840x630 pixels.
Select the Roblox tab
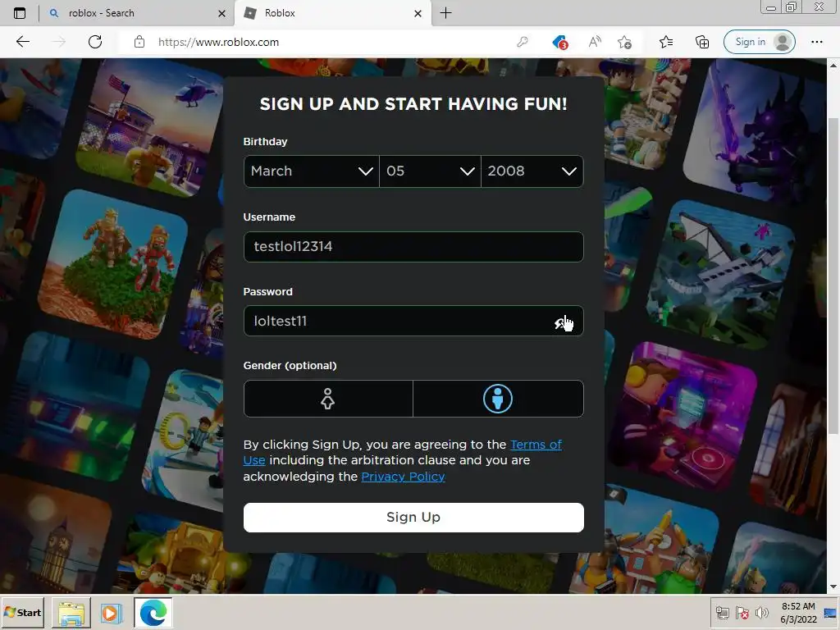pos(332,13)
